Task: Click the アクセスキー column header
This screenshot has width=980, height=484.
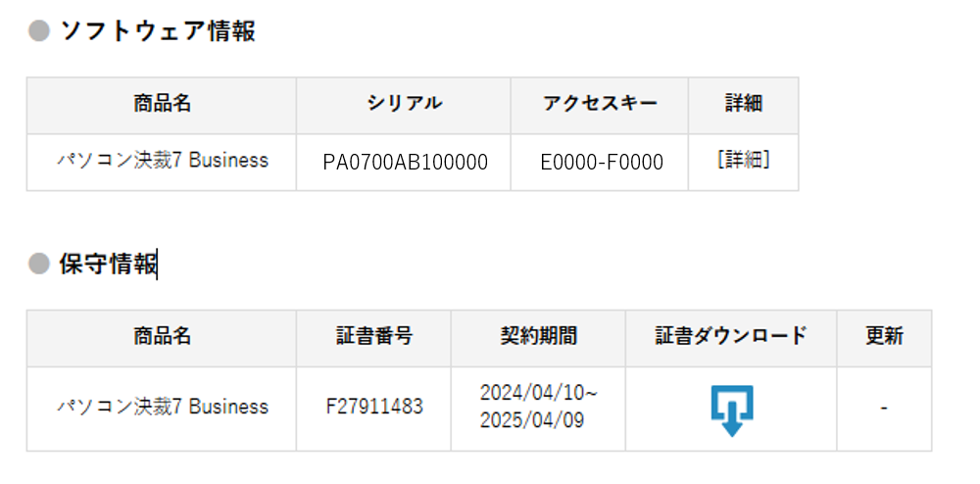Action: click(x=600, y=103)
